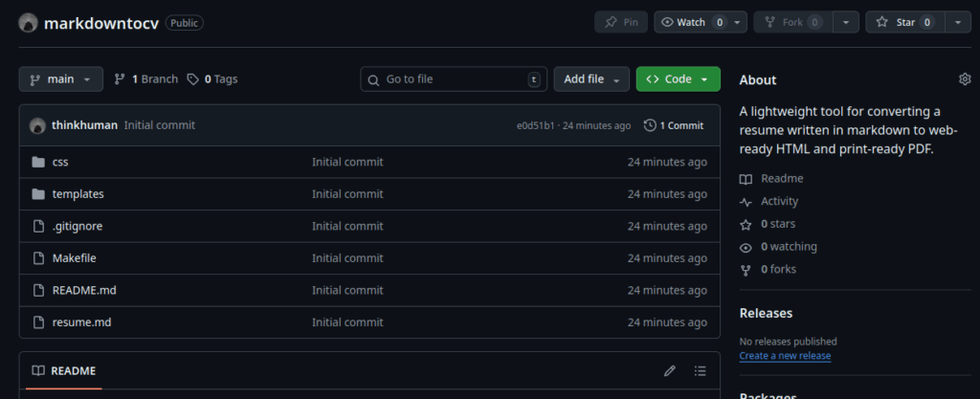Open the .gitignore file
Screen dimensions: 980x399
77,226
